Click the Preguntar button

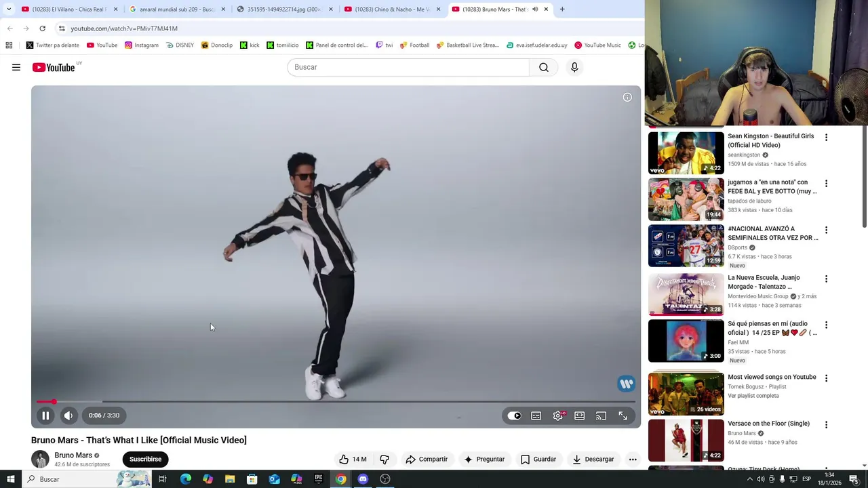tap(484, 459)
